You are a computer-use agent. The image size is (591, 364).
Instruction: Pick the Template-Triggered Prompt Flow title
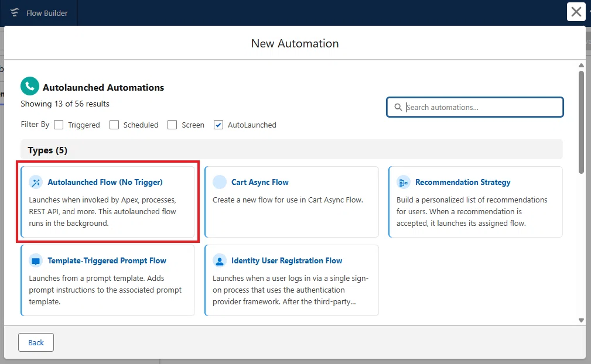107,260
